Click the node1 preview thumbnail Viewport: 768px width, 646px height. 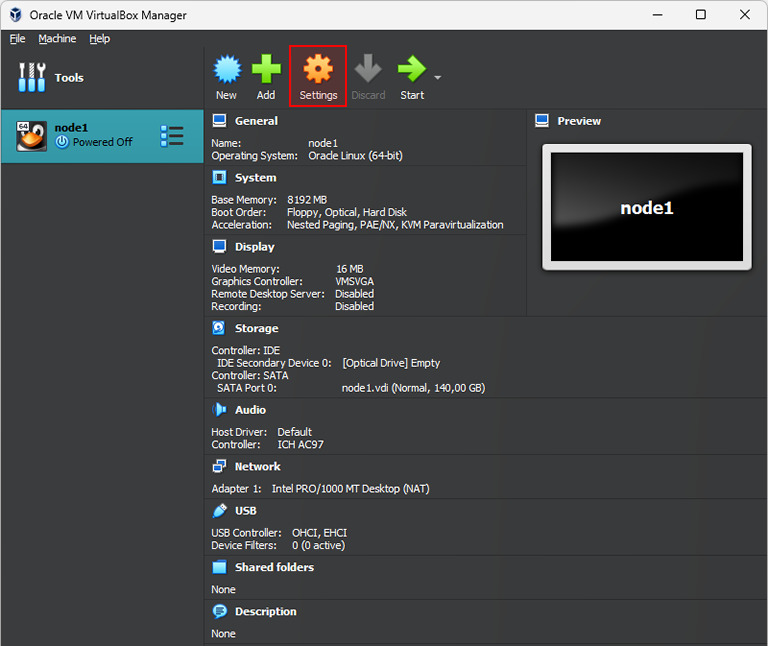(x=647, y=207)
